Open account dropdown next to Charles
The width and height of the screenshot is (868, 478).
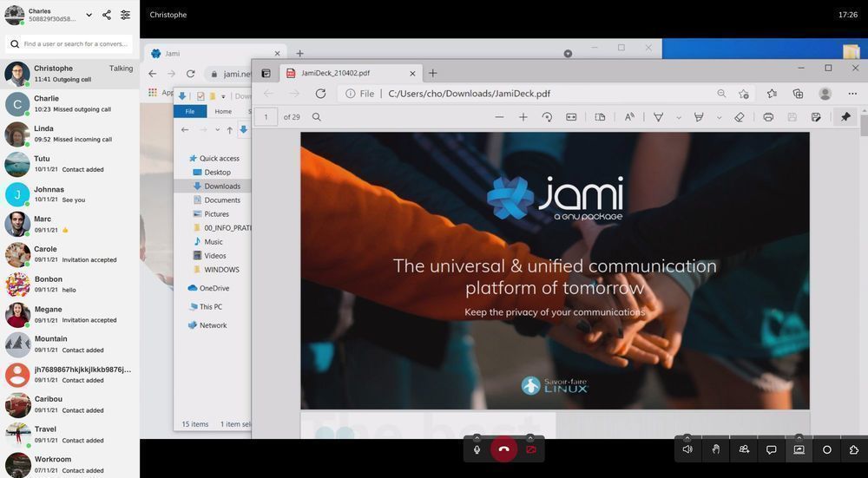(x=89, y=15)
